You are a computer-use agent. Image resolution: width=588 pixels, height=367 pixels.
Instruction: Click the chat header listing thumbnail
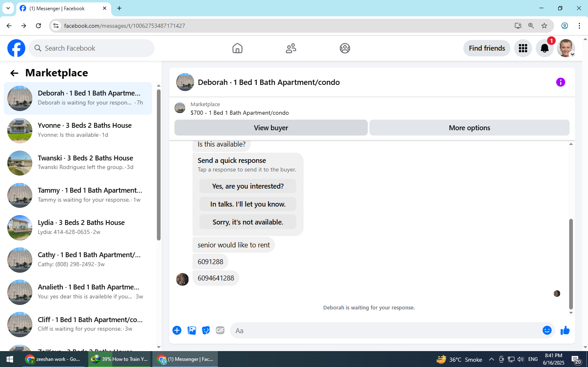coord(185,82)
